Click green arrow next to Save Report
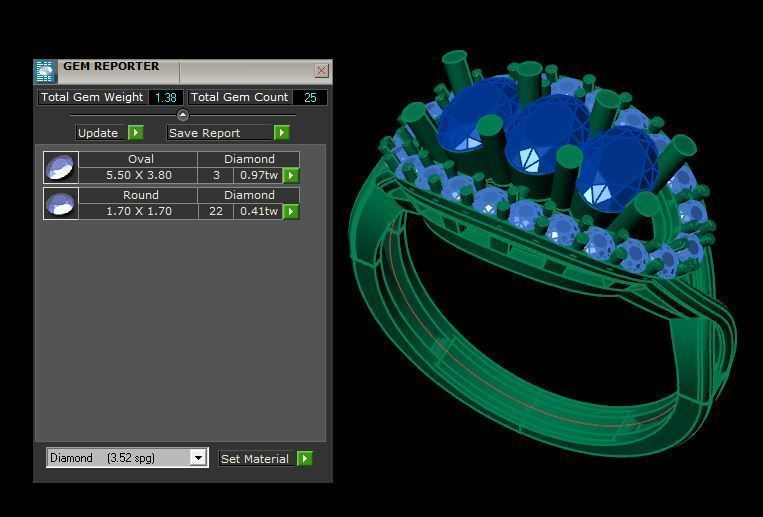Image resolution: width=763 pixels, height=517 pixels. (282, 132)
